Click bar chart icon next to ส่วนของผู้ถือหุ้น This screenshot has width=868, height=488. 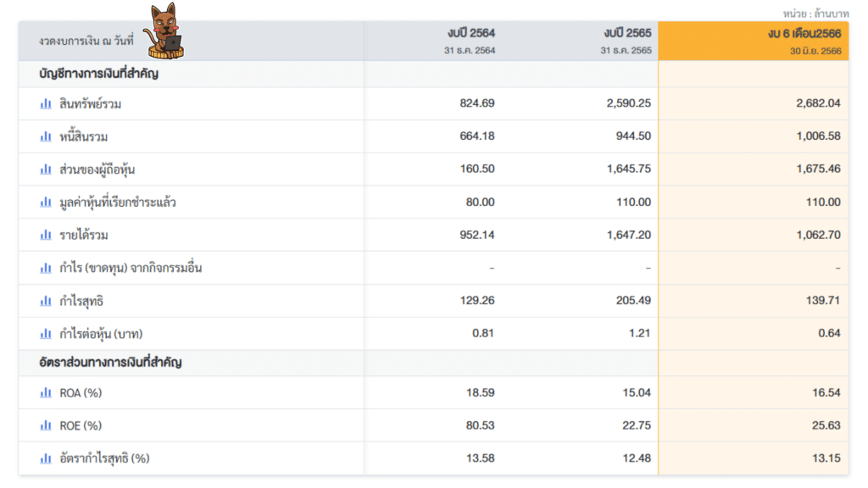[46, 169]
